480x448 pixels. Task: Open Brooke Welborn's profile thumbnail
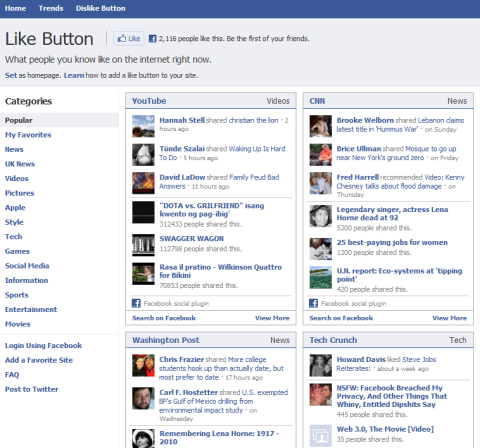click(x=321, y=126)
